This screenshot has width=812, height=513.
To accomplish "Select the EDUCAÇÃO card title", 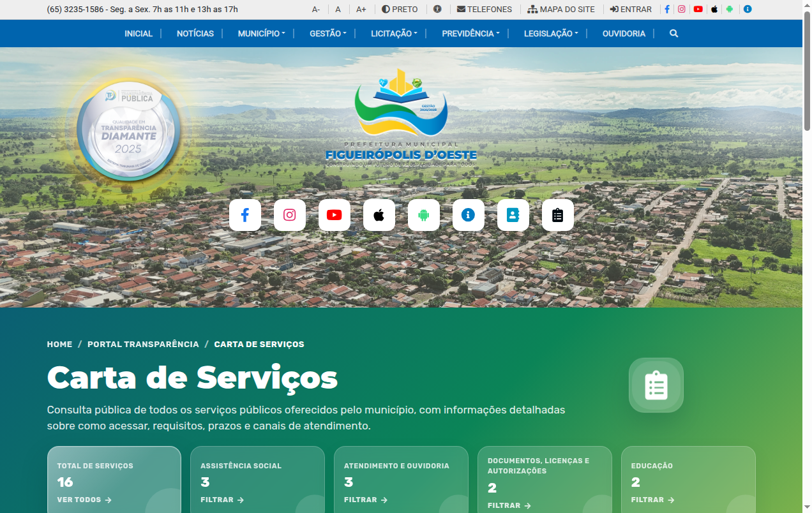I will coord(652,466).
